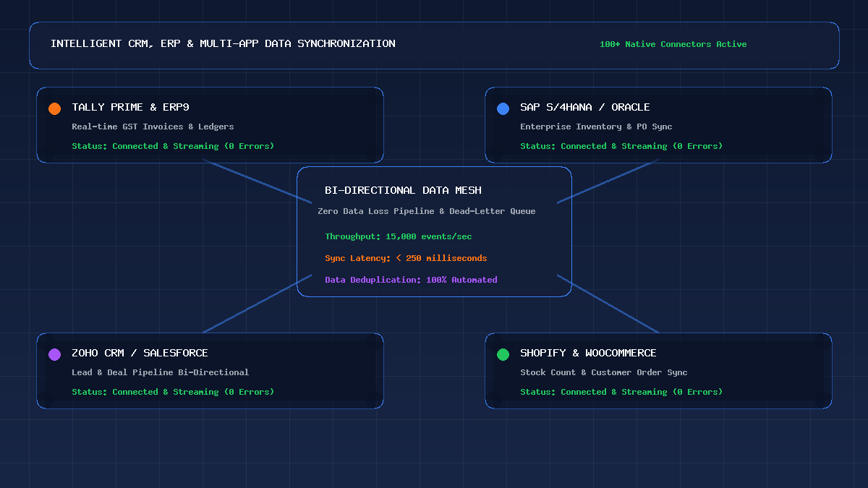
Task: Click the Tally Prime connection status line
Action: [173, 146]
